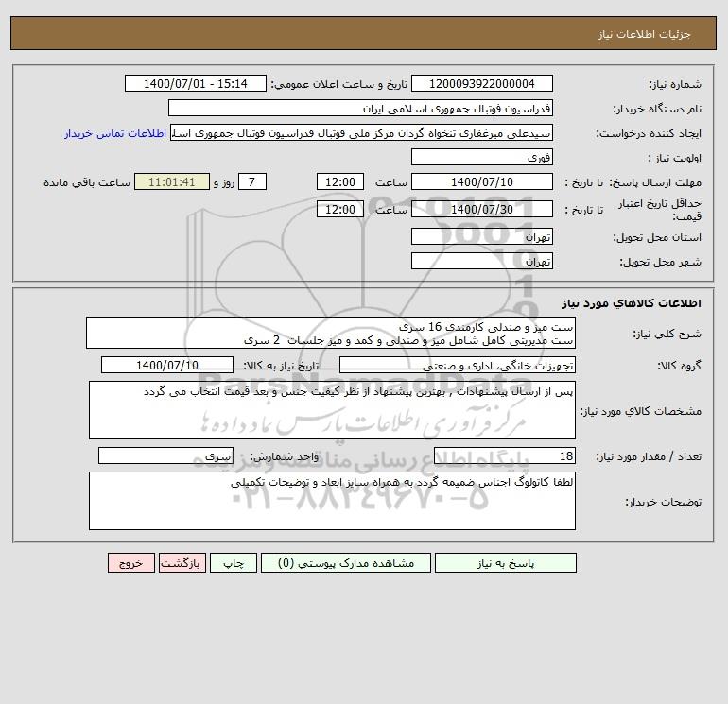Click the header 'جزئیات اطلاعات نیاز'
728x704 pixels.
(645, 34)
